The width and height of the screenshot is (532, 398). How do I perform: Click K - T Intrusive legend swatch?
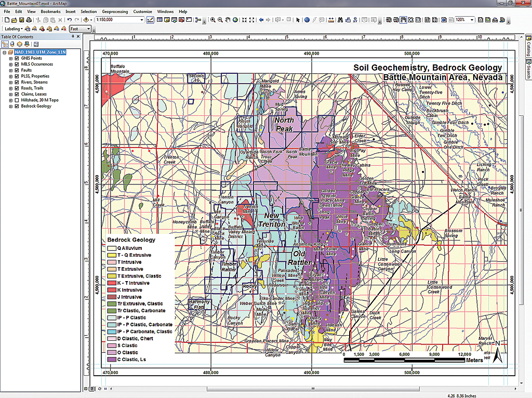pos(112,283)
